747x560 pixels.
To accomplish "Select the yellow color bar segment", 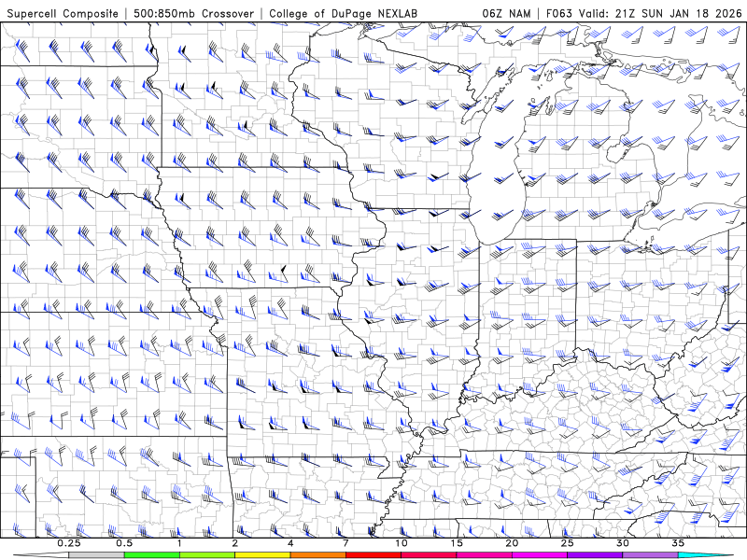I will [262, 555].
